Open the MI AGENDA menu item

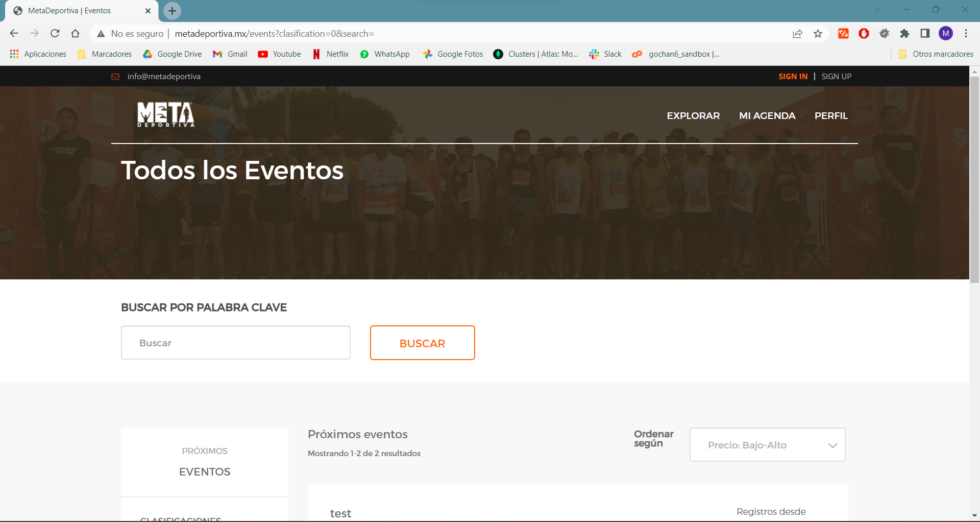(767, 116)
